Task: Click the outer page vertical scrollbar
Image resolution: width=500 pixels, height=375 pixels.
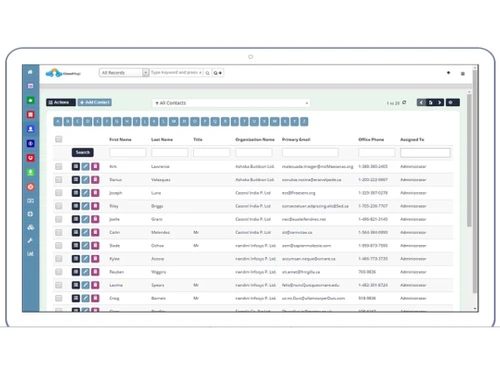Action: [475, 182]
